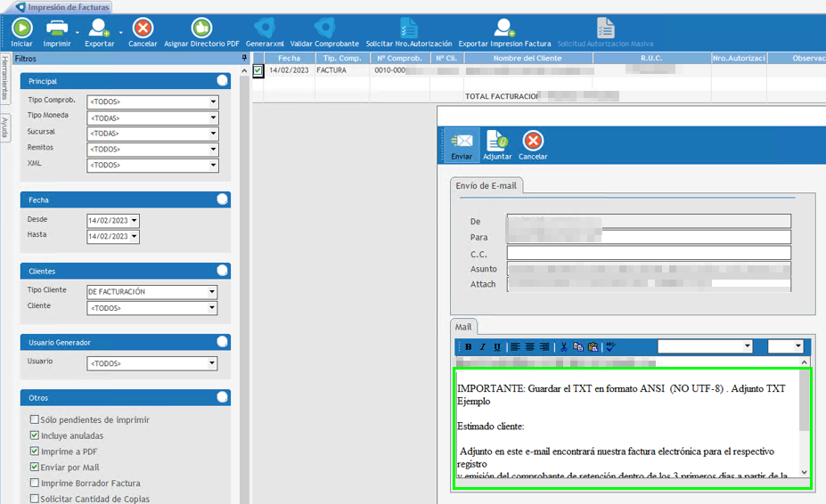Open the Tipo Cliente dropdown
Image resolution: width=826 pixels, height=504 pixels.
click(212, 291)
